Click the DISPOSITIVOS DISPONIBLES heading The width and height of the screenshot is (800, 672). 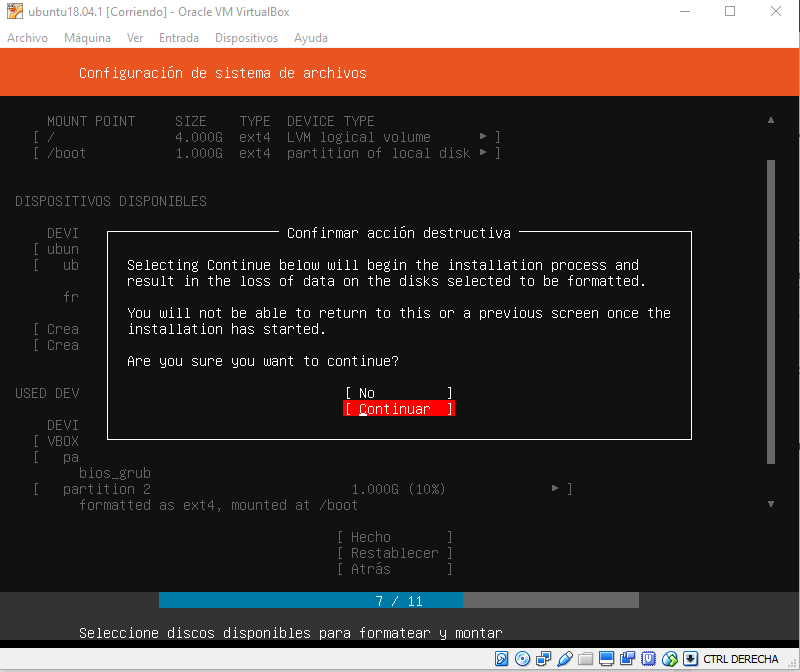111,201
